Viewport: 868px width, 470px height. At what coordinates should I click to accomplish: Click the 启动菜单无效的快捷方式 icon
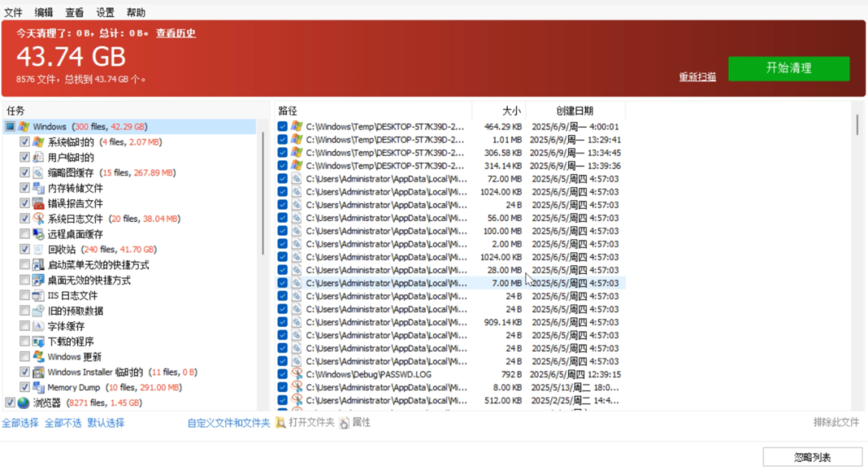click(39, 265)
